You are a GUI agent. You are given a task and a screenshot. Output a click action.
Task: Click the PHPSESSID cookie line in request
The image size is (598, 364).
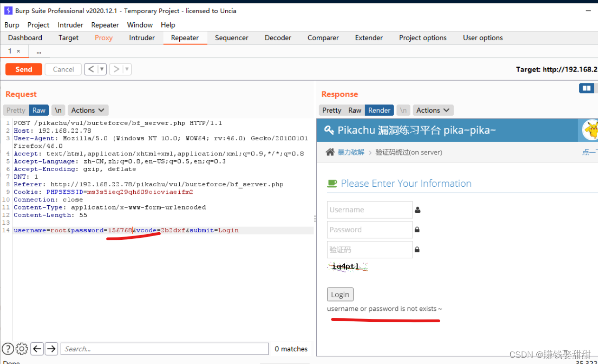click(x=103, y=192)
